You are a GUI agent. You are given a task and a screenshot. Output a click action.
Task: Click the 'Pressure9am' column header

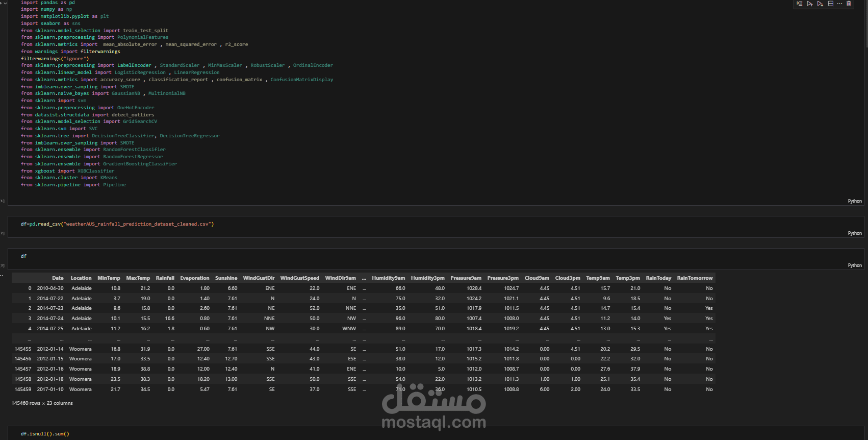point(466,278)
